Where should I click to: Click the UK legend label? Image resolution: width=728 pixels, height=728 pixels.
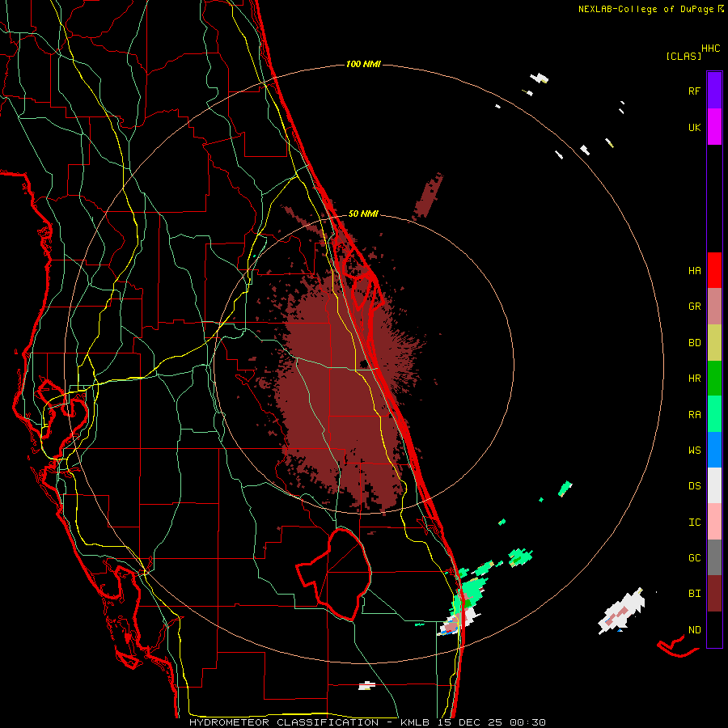tap(694, 127)
